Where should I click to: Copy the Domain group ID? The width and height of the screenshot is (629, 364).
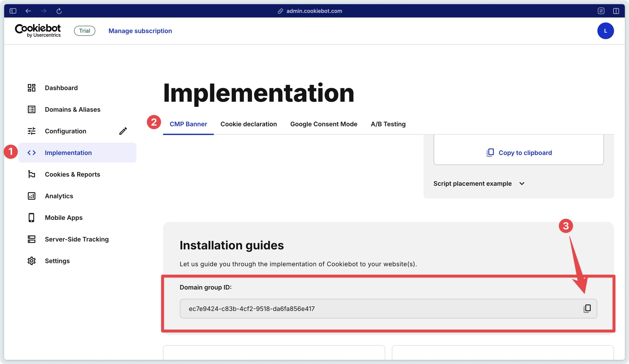coord(587,308)
